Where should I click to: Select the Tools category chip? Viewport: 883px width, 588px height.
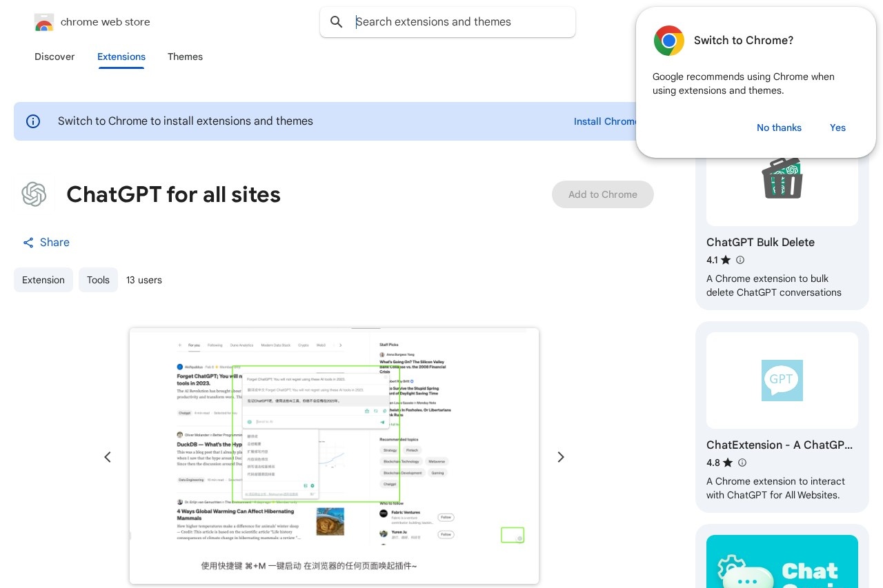pos(98,280)
